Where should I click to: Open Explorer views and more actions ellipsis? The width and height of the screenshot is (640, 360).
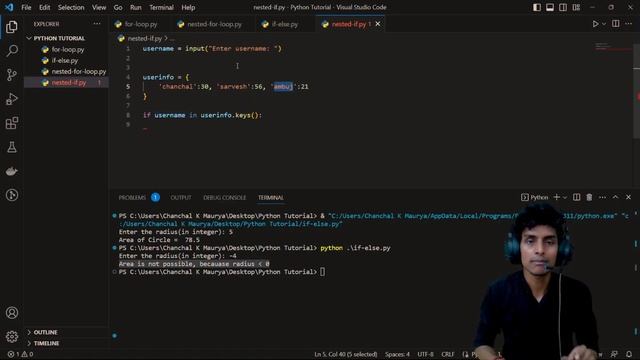[97, 24]
